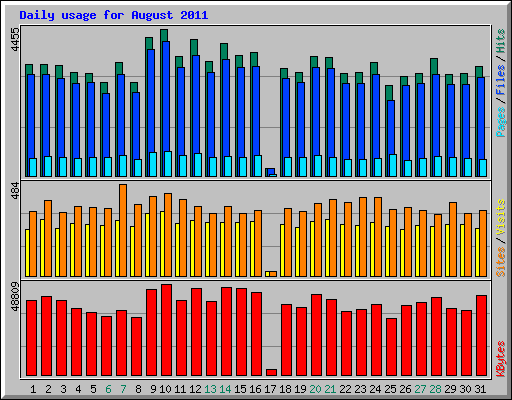Click green day label 14 on x-axis
512x400 pixels.
point(225,389)
